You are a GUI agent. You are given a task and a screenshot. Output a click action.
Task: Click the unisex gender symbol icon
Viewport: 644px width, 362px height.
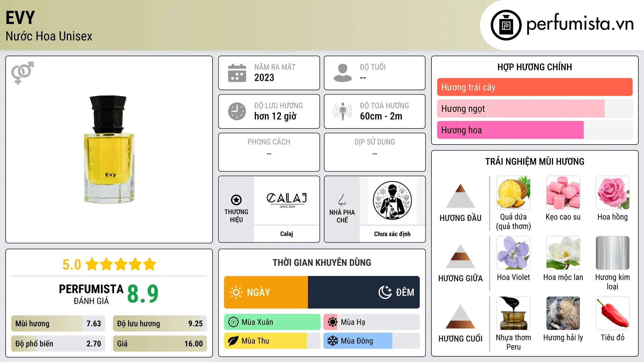tap(22, 73)
